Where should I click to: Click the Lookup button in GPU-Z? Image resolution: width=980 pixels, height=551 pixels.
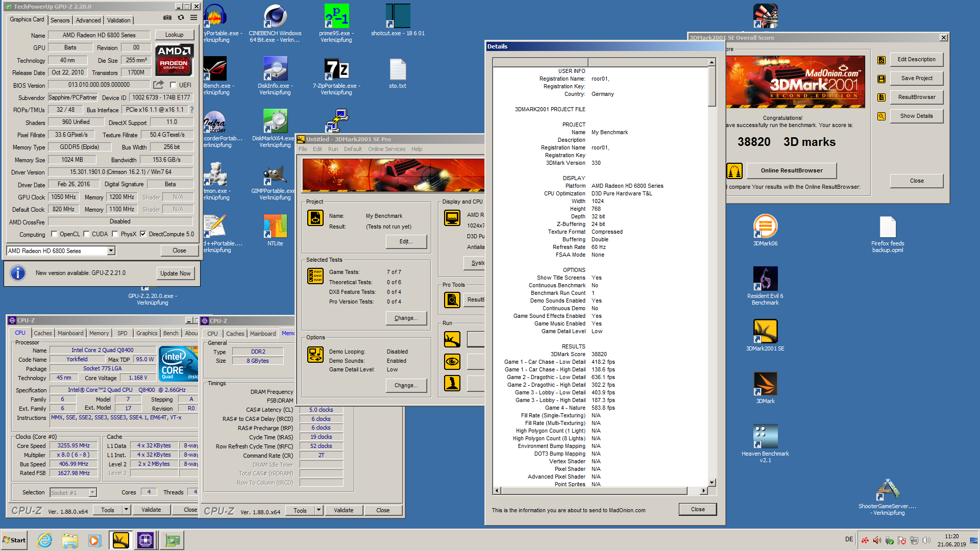pos(174,35)
